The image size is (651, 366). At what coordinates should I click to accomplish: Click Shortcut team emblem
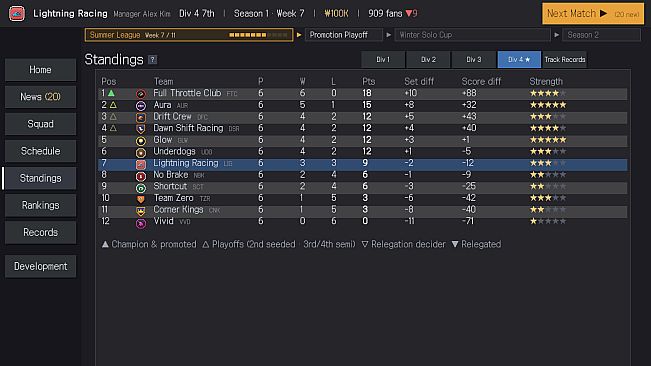(x=141, y=188)
